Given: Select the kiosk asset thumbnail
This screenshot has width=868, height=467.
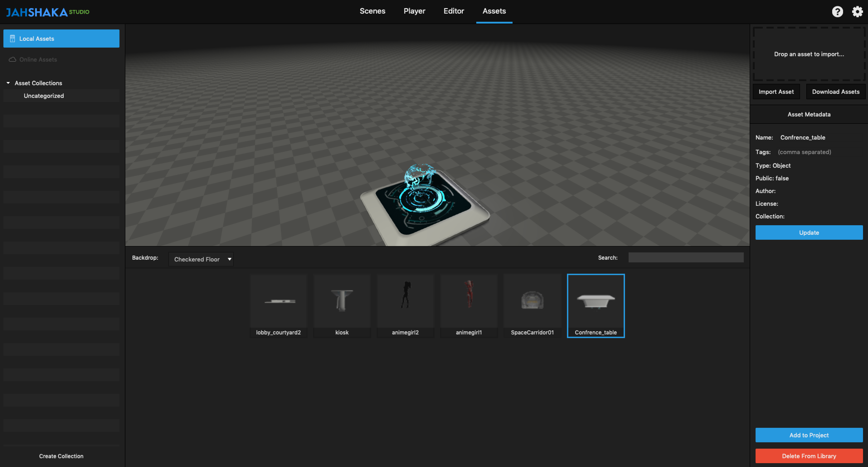Looking at the screenshot, I should [x=342, y=306].
